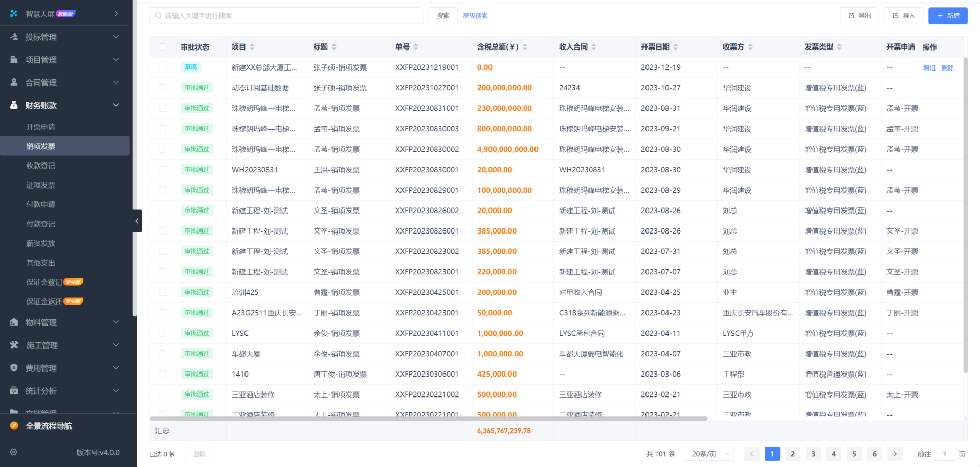Collapse sidebar using the arrow handle
The image size is (980, 467).
[137, 221]
